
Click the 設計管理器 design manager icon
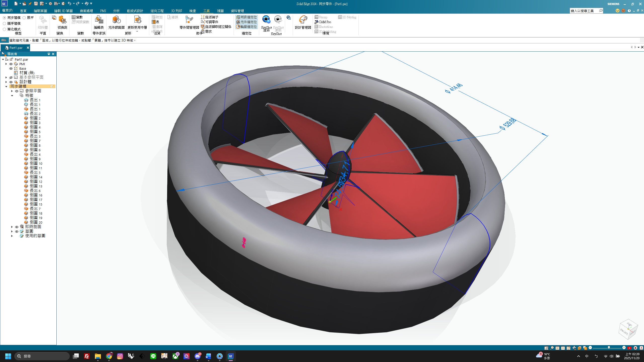(303, 20)
